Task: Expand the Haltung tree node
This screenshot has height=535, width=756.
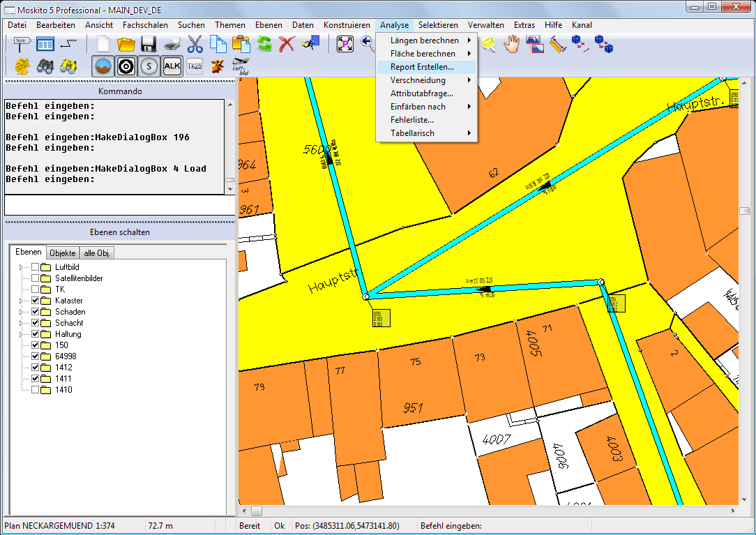Action: click(x=21, y=334)
